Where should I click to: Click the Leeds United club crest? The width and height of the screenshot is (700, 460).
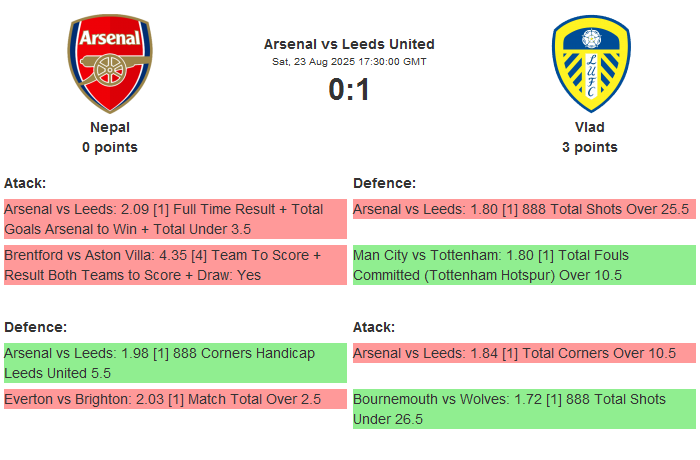click(x=590, y=63)
